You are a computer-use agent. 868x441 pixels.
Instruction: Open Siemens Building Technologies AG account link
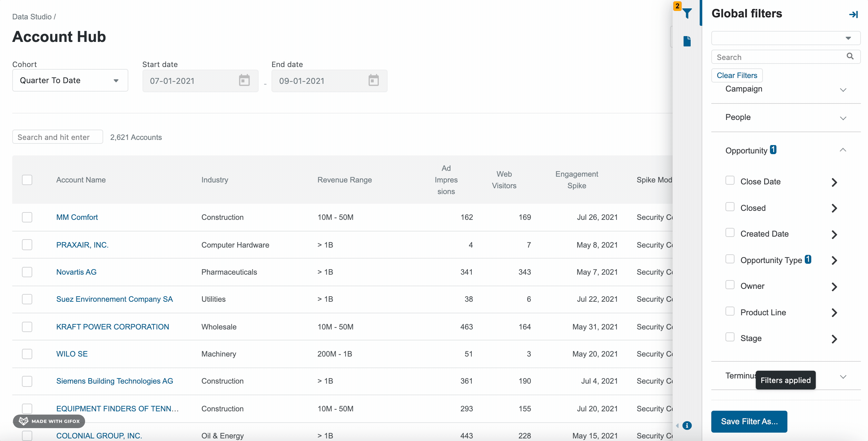coord(114,381)
